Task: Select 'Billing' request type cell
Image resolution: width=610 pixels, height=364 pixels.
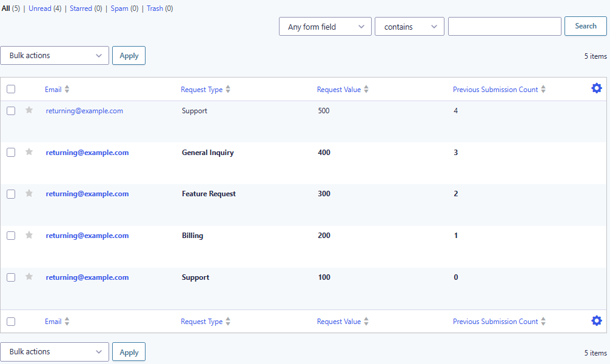Action: click(x=192, y=236)
